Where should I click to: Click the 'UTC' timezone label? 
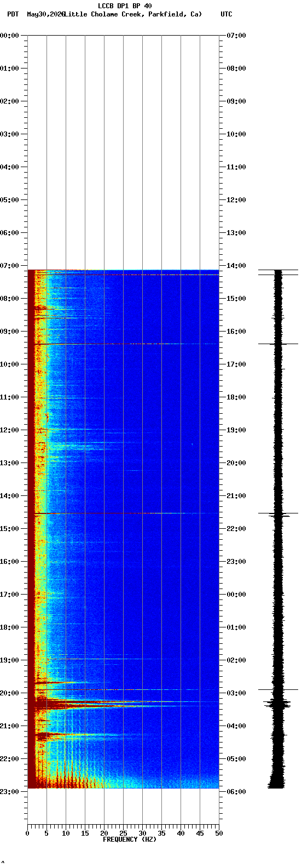pyautogui.click(x=226, y=14)
